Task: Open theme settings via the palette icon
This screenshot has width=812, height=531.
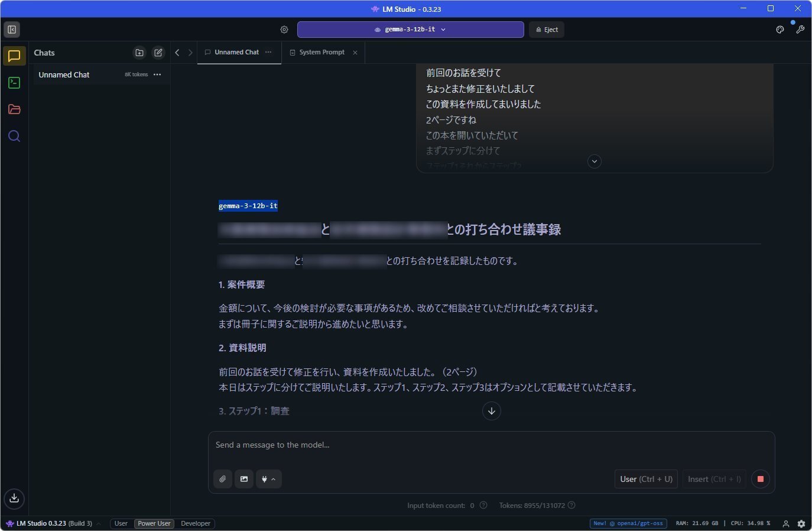Action: pos(780,29)
